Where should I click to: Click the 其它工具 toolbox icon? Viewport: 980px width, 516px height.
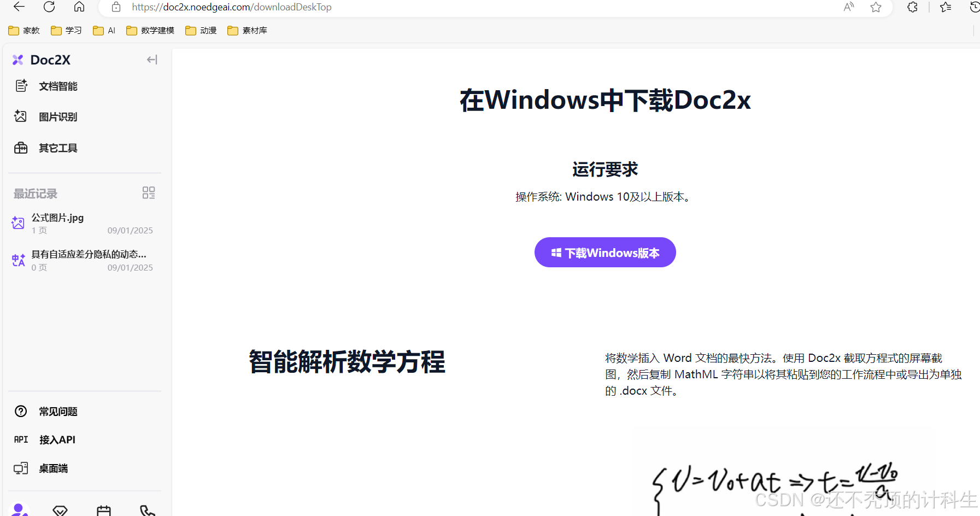coord(21,148)
